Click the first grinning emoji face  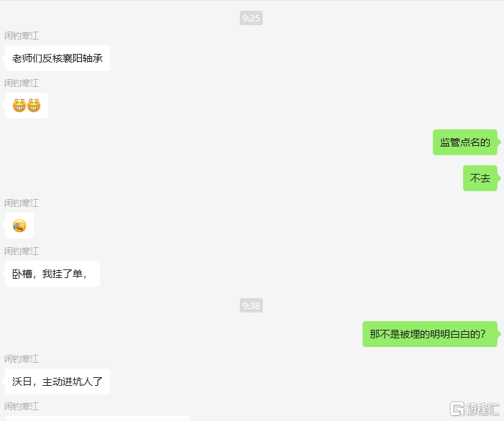coord(19,106)
